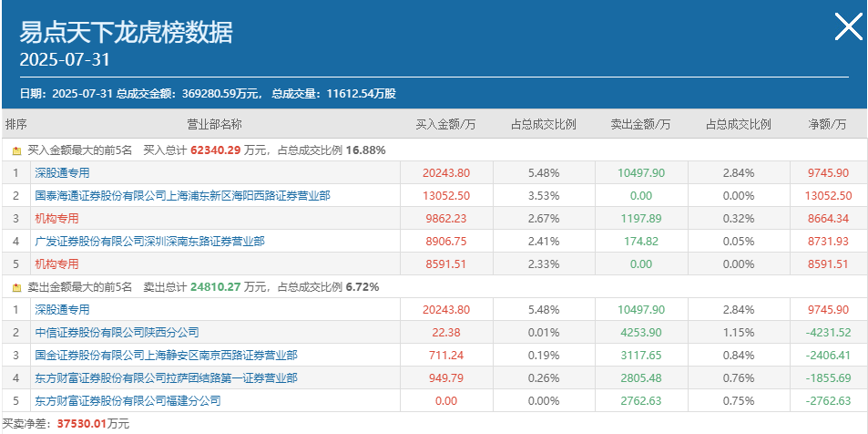
Task: Click sell amount 174.82
Action: pos(641,241)
